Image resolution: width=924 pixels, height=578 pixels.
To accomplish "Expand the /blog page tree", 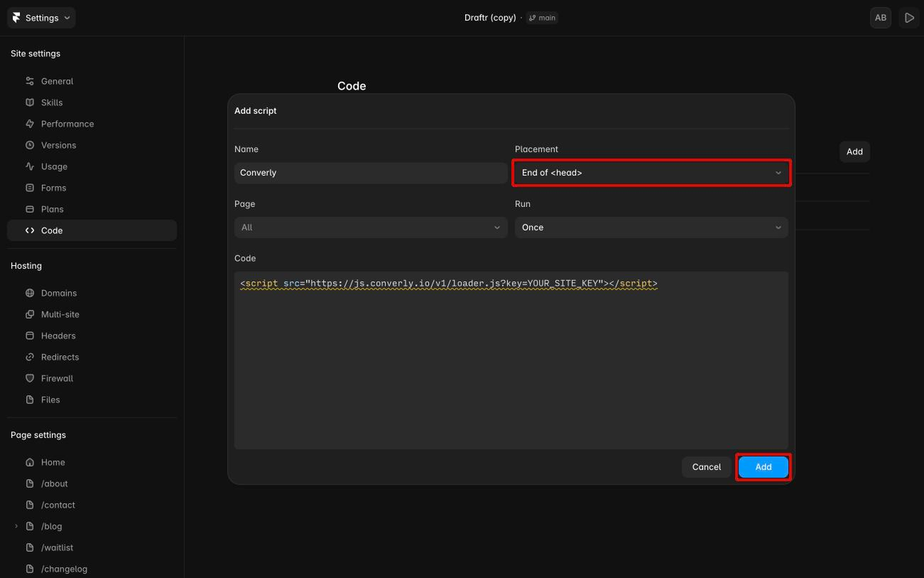I will pyautogui.click(x=16, y=526).
